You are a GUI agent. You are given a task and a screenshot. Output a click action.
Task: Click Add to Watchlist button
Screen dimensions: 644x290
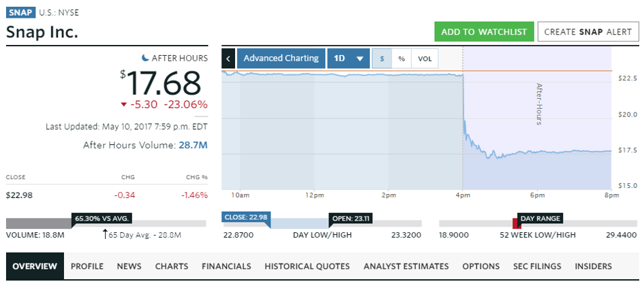click(x=485, y=31)
